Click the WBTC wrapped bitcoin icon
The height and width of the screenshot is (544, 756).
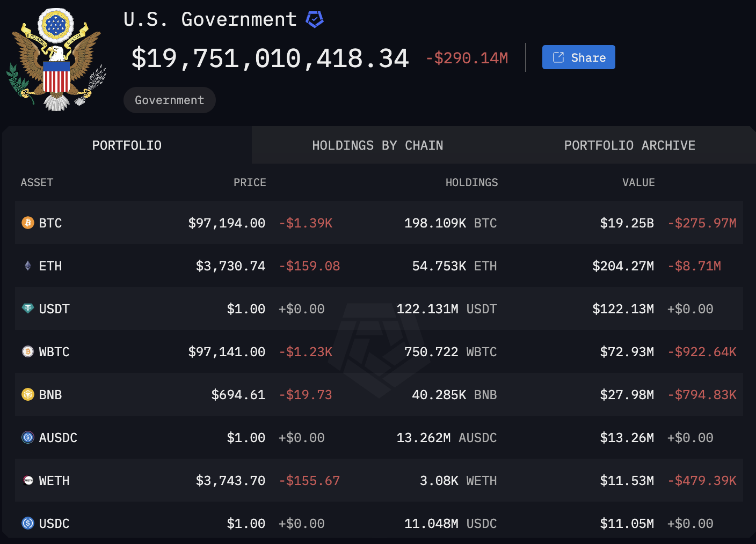click(28, 351)
